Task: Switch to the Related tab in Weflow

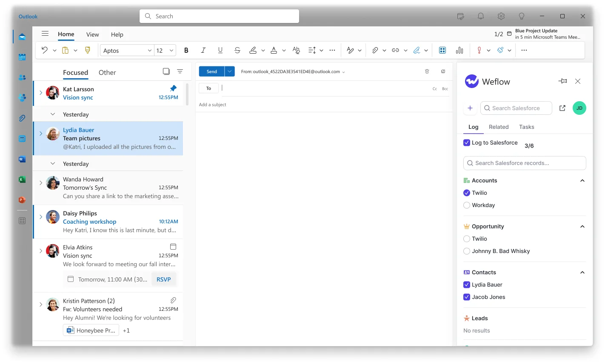Action: point(499,127)
